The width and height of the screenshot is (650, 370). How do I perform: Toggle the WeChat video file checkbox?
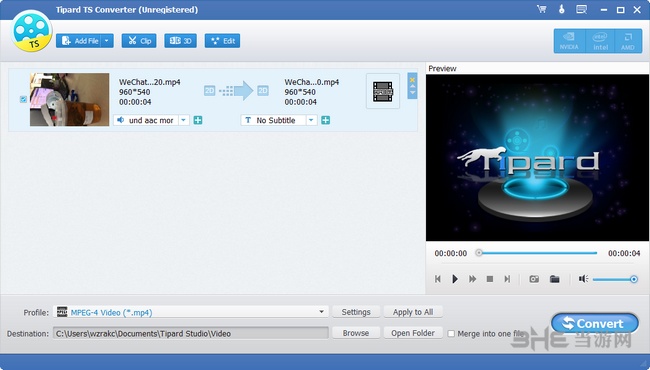[23, 99]
